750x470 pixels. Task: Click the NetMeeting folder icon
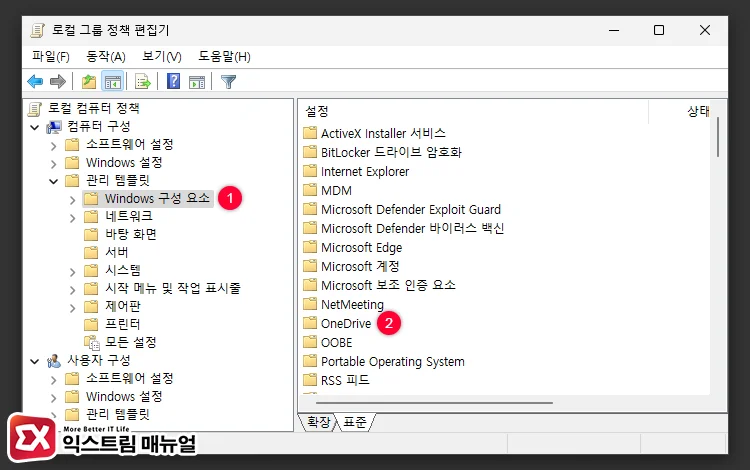pos(310,304)
